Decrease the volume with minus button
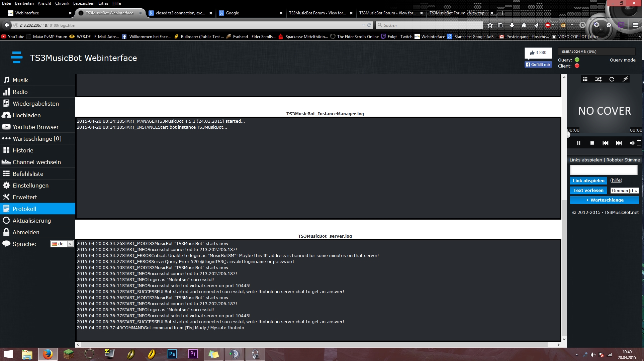This screenshot has width=644, height=361. tap(639, 145)
